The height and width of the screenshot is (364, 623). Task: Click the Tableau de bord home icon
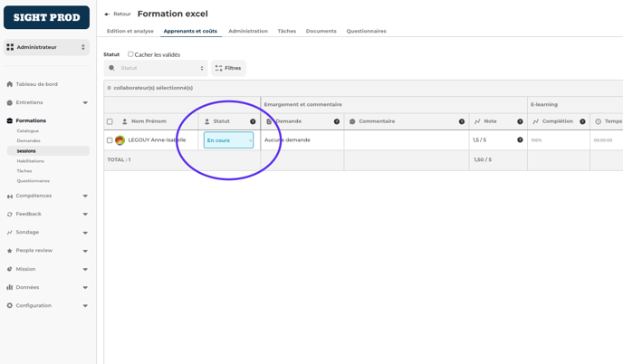point(10,84)
